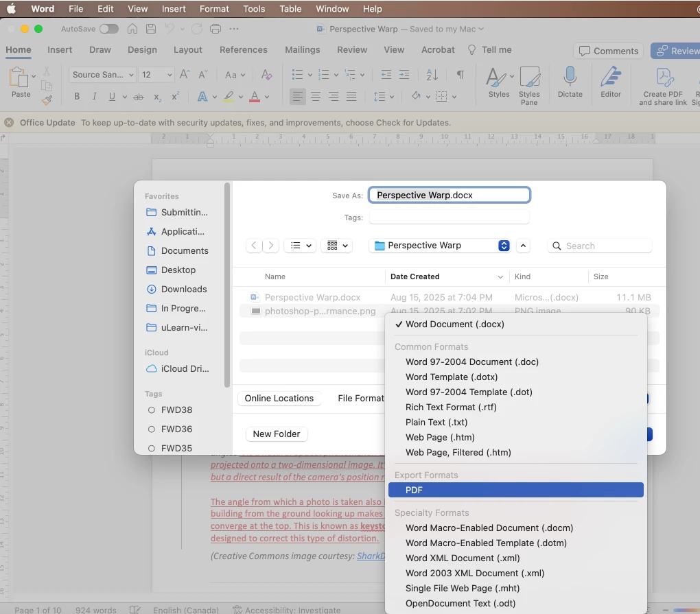Switch to the References tab

pos(244,49)
